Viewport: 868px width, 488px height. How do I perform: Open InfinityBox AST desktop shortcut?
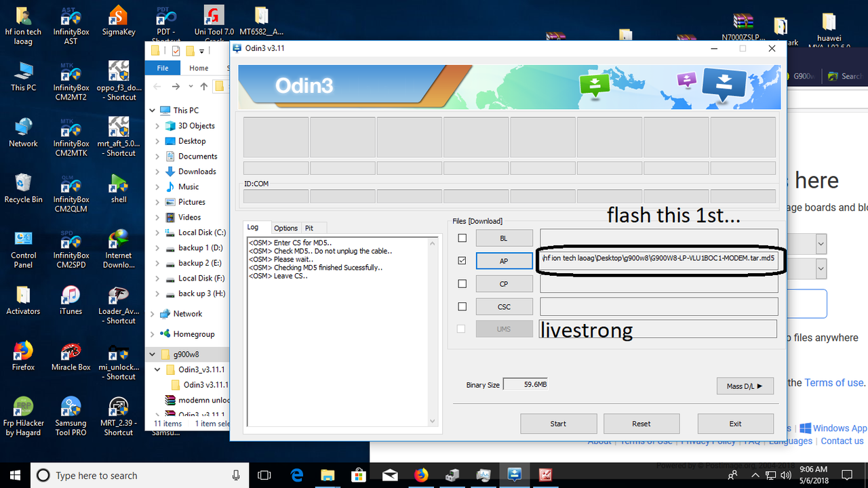[x=71, y=25]
